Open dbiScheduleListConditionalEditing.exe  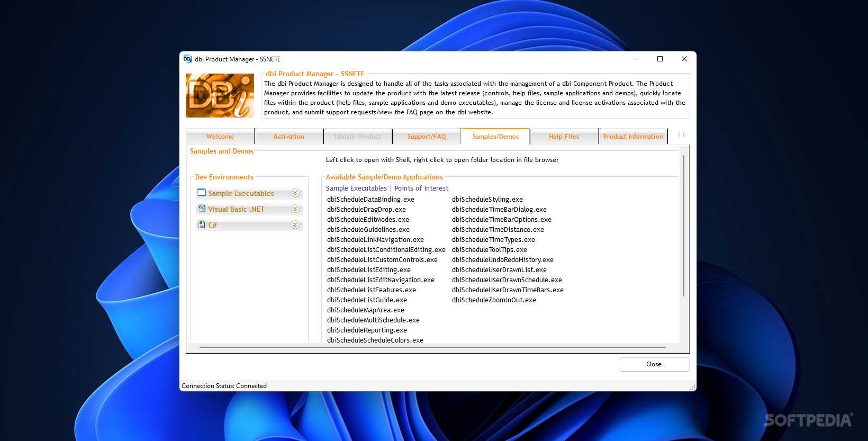point(386,250)
